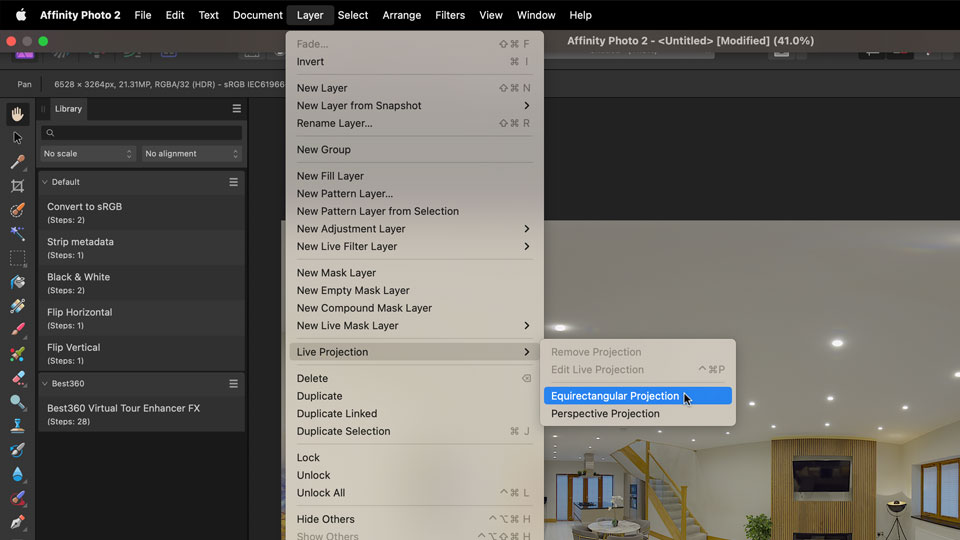The width and height of the screenshot is (960, 540).
Task: Select the Gradient tool
Action: 17,306
